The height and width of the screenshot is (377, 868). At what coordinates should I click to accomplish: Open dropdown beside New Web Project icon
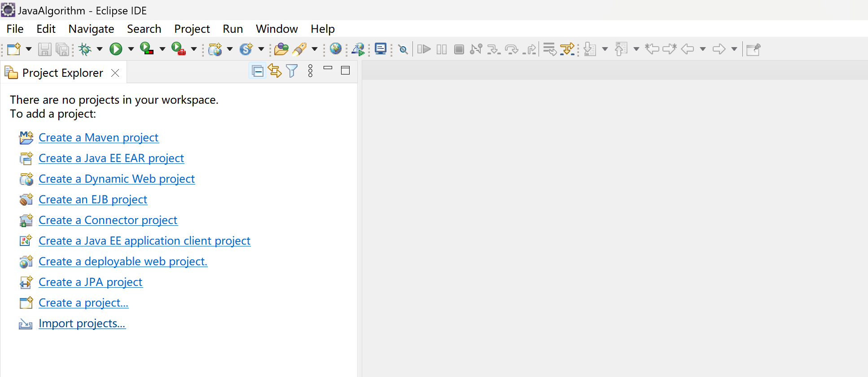click(230, 49)
